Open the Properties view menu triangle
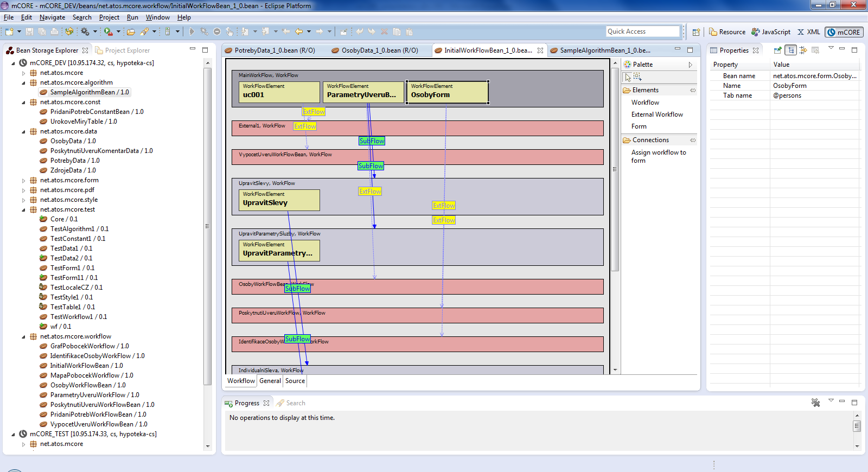868x472 pixels. (831, 48)
